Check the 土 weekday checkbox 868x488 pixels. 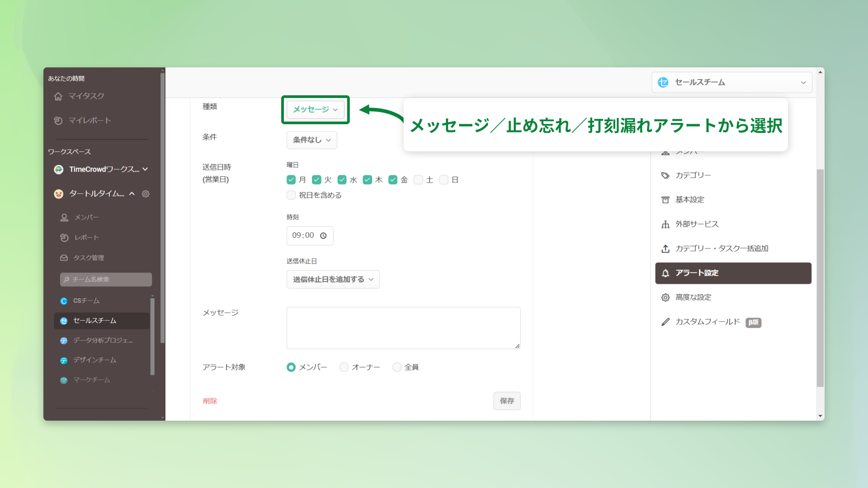click(x=419, y=179)
